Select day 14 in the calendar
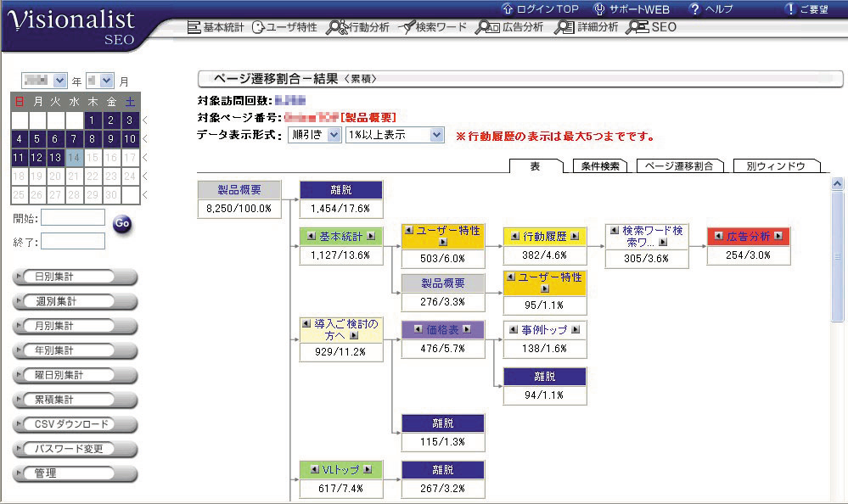The image size is (848, 504). (75, 158)
